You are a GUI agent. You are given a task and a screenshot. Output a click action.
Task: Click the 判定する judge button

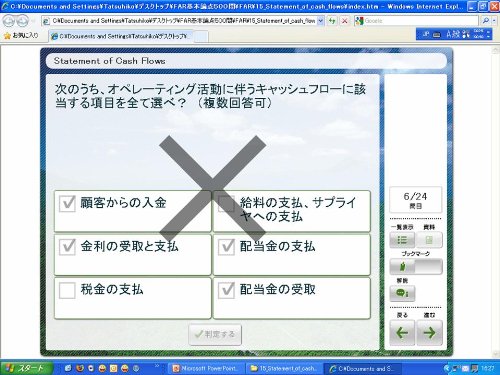click(x=215, y=334)
